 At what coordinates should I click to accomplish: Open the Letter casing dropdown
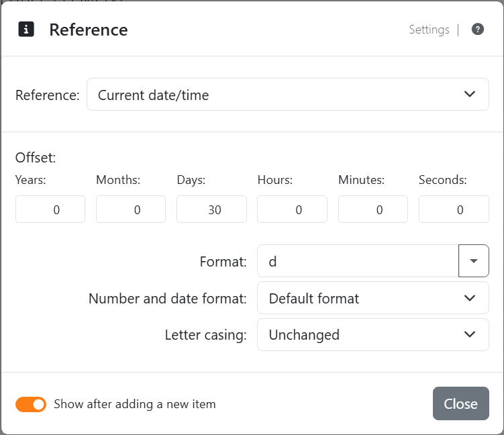tap(373, 335)
